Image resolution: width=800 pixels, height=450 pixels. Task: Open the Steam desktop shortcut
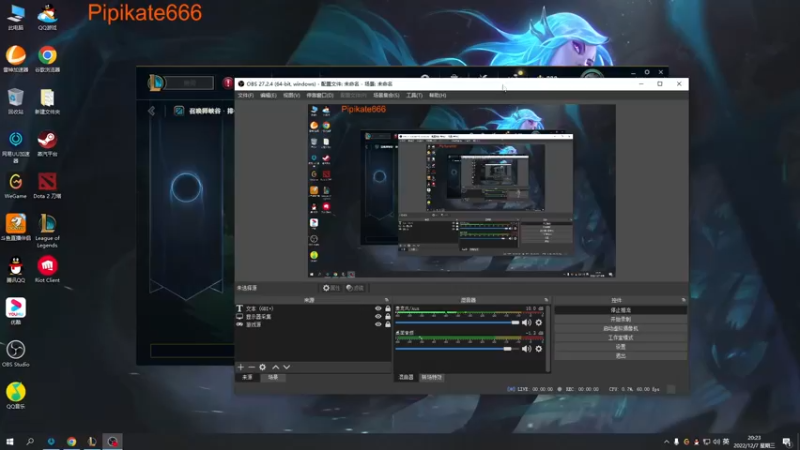[47, 143]
